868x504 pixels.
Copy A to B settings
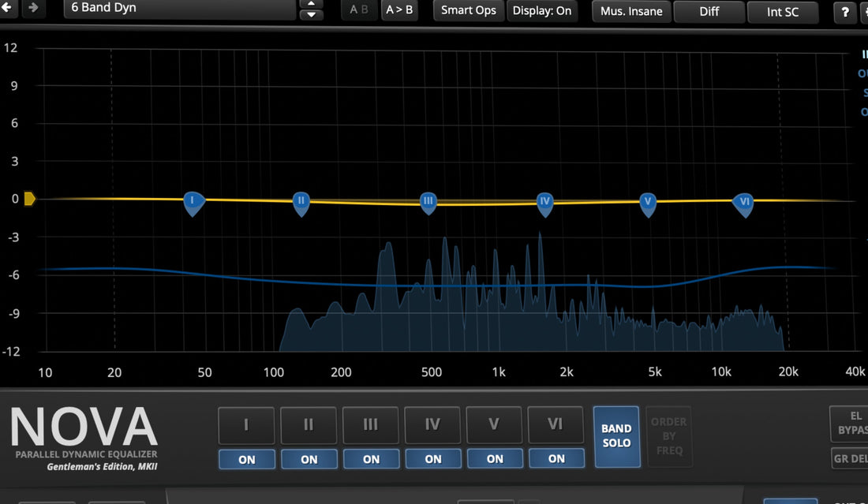[x=399, y=10]
